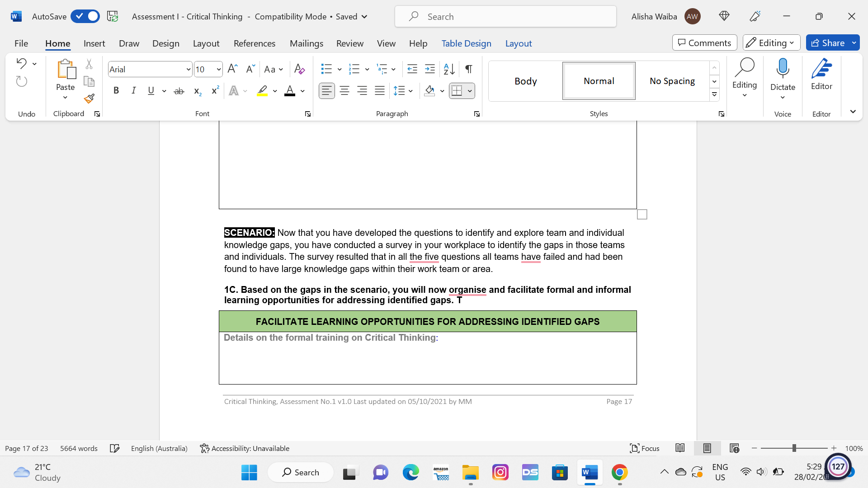Open the Sort dialog via A-Z icon
868x488 pixels.
[449, 69]
